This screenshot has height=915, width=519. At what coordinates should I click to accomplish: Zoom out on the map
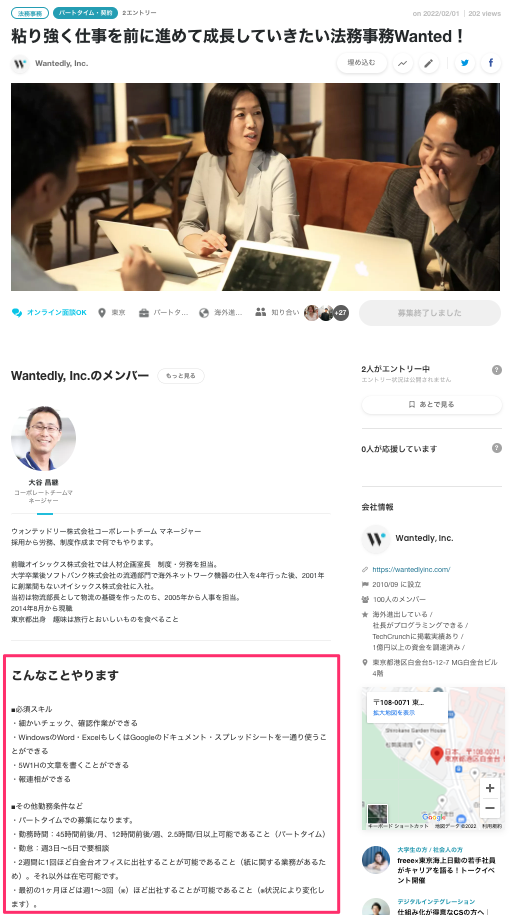click(x=490, y=808)
